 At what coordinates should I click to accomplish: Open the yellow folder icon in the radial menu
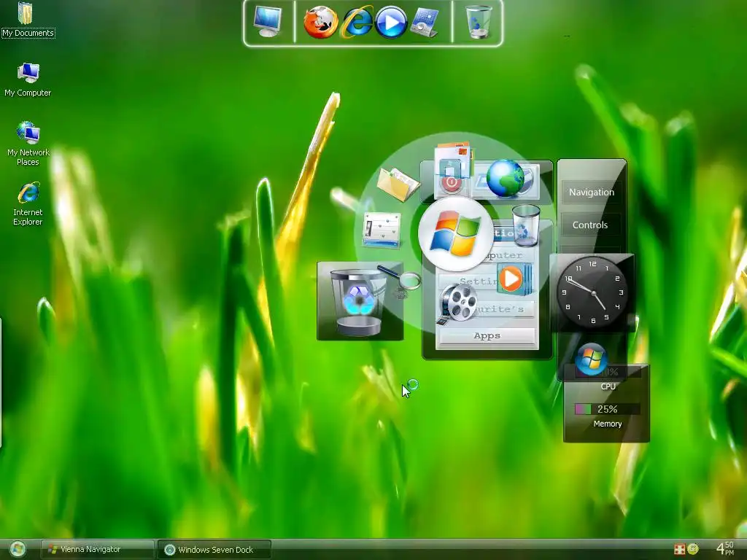(x=398, y=183)
